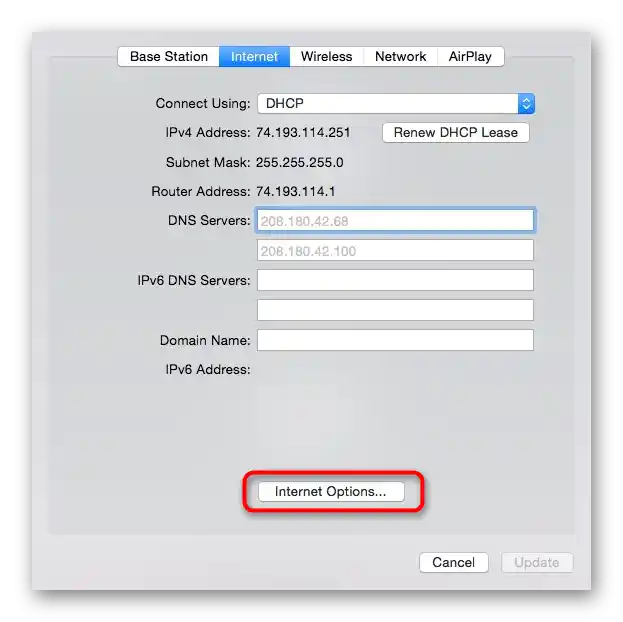Click subnet mask value 255.255.255.0
This screenshot has height=622, width=623.
pyautogui.click(x=300, y=163)
